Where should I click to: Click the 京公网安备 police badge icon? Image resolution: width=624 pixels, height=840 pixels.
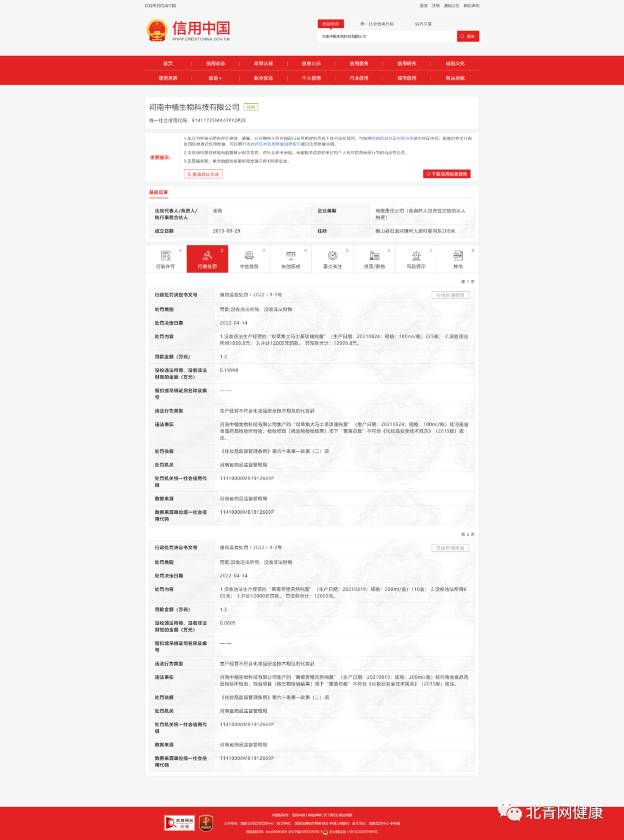[326, 832]
